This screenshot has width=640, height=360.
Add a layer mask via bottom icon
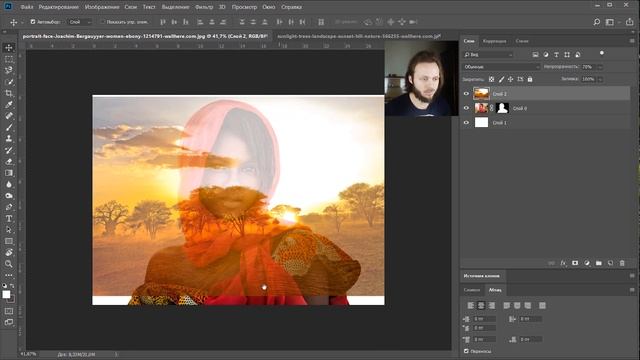pos(575,263)
